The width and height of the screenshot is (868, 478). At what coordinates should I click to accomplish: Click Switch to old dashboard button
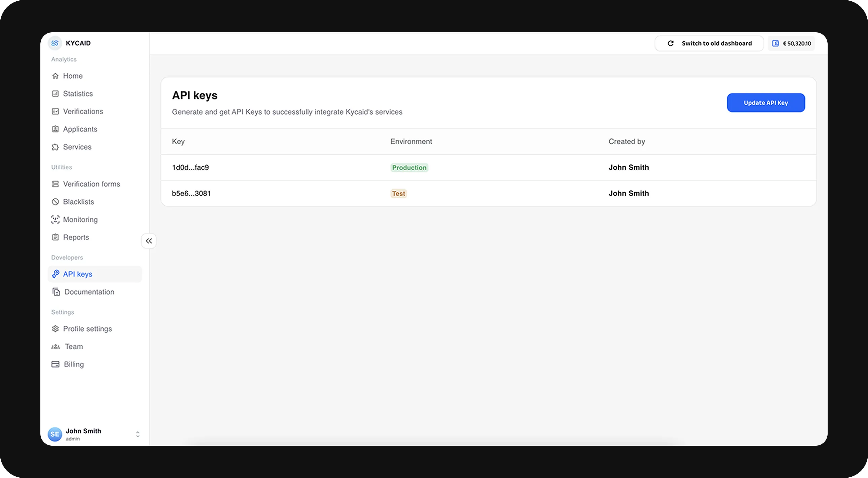(709, 43)
